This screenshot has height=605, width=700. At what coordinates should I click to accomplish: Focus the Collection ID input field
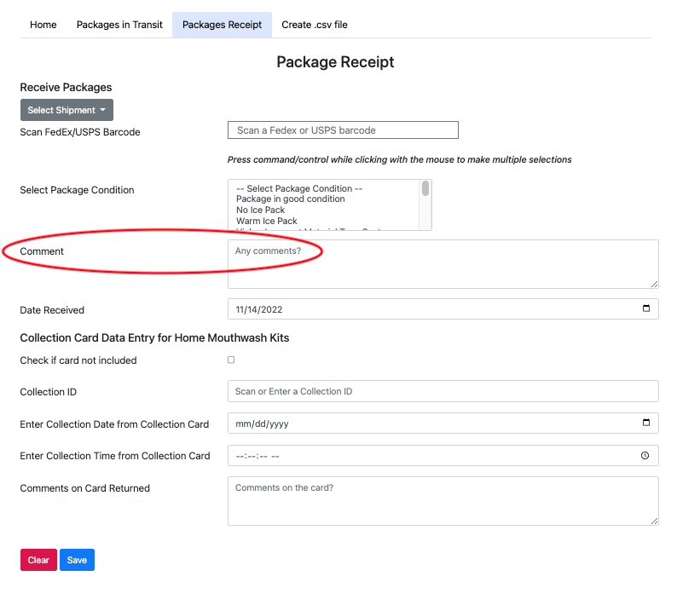pyautogui.click(x=443, y=391)
